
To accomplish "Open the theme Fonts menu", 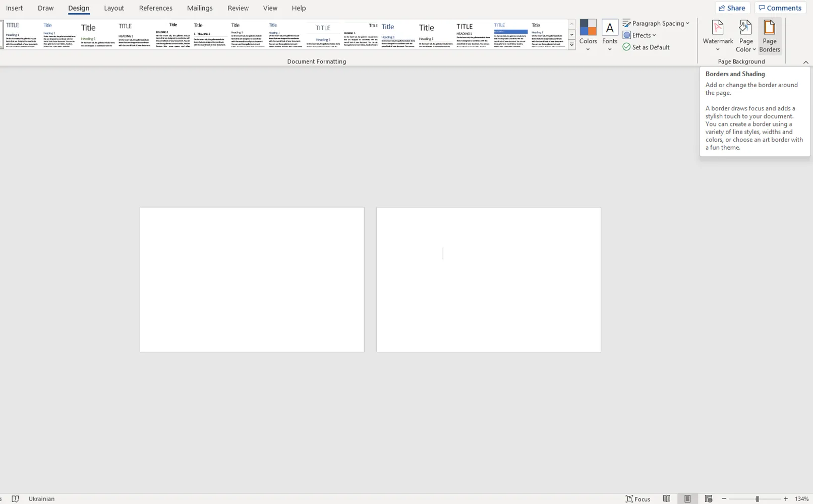I will [610, 35].
